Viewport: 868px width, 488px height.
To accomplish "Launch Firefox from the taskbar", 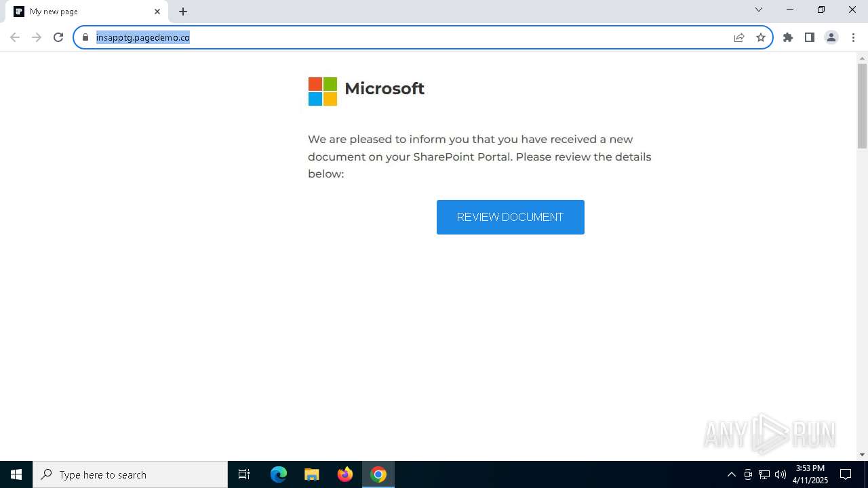I will pos(345,474).
